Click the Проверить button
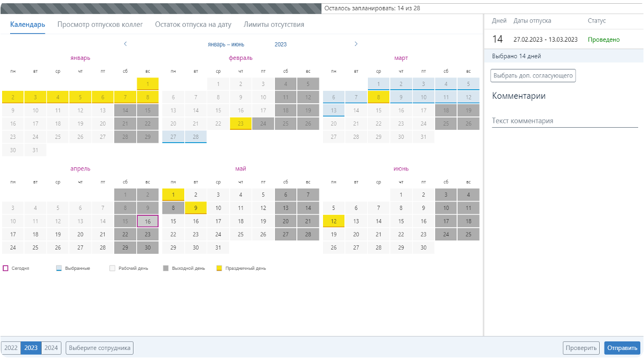Viewport: 644px width, 358px height. pos(581,348)
